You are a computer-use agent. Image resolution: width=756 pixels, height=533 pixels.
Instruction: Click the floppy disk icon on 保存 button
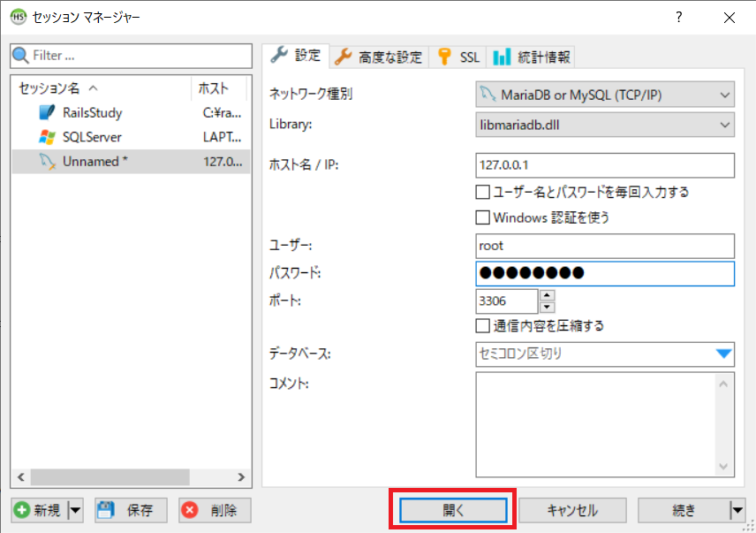pyautogui.click(x=106, y=510)
